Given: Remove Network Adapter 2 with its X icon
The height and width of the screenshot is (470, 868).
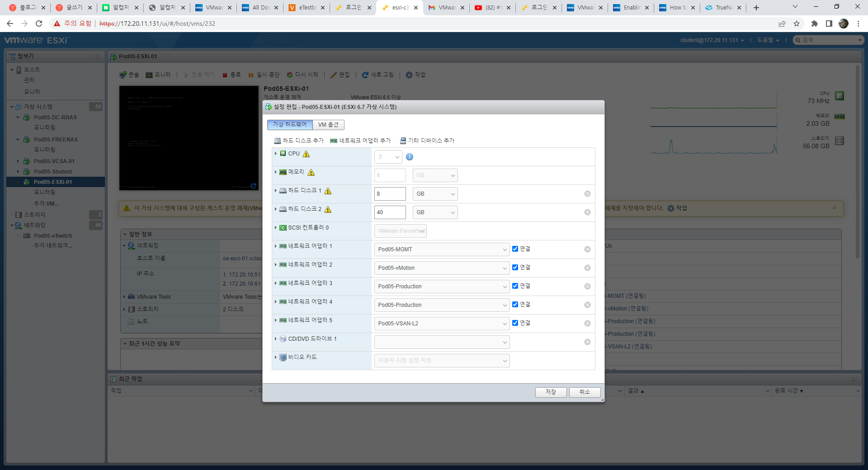Looking at the screenshot, I should (587, 268).
